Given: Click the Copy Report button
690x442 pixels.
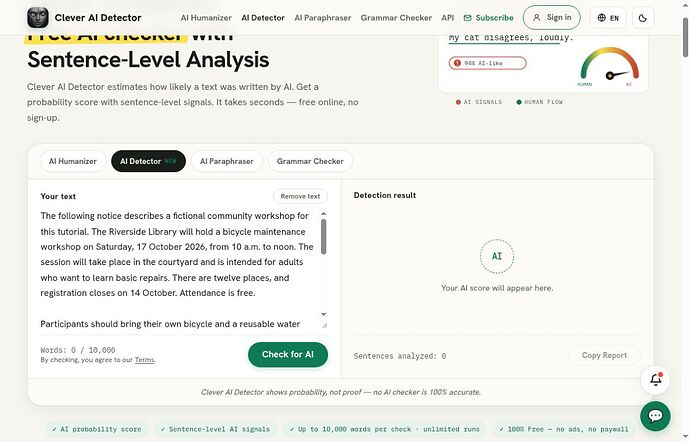Looking at the screenshot, I should point(604,355).
